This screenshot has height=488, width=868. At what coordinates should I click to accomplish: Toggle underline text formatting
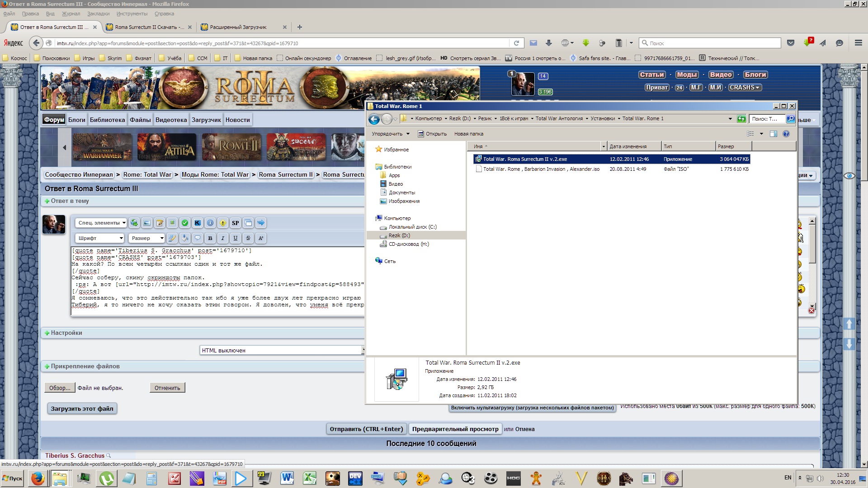pyautogui.click(x=236, y=238)
